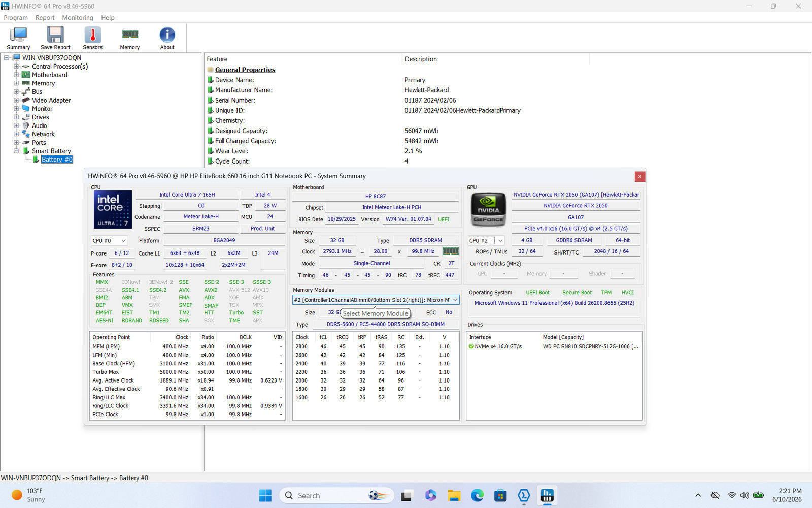Launch Copilot from the taskbar
The width and height of the screenshot is (812, 508).
pos(430,496)
